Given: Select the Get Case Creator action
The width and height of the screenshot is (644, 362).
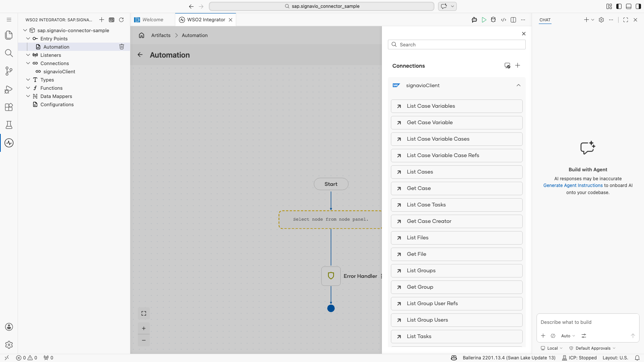Looking at the screenshot, I should click(457, 221).
